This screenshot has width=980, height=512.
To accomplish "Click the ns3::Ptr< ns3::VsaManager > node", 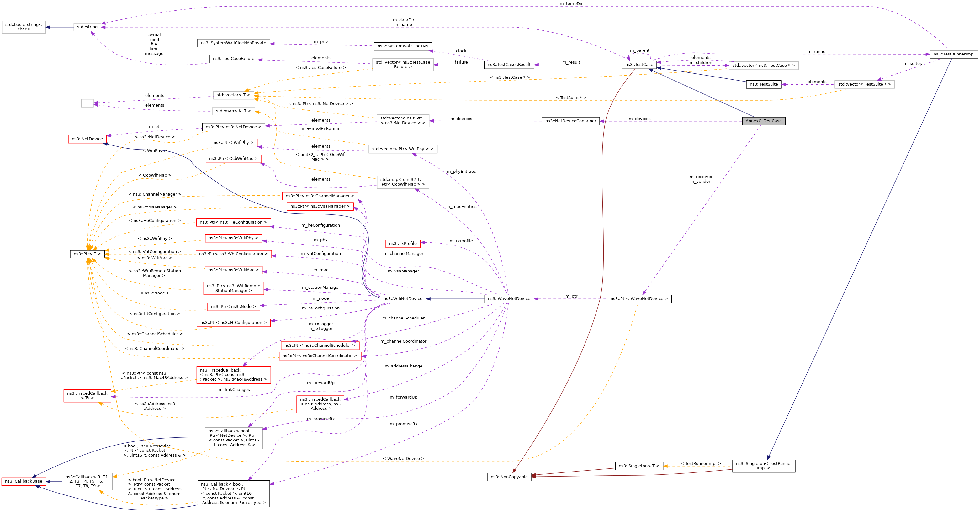I will pyautogui.click(x=320, y=207).
